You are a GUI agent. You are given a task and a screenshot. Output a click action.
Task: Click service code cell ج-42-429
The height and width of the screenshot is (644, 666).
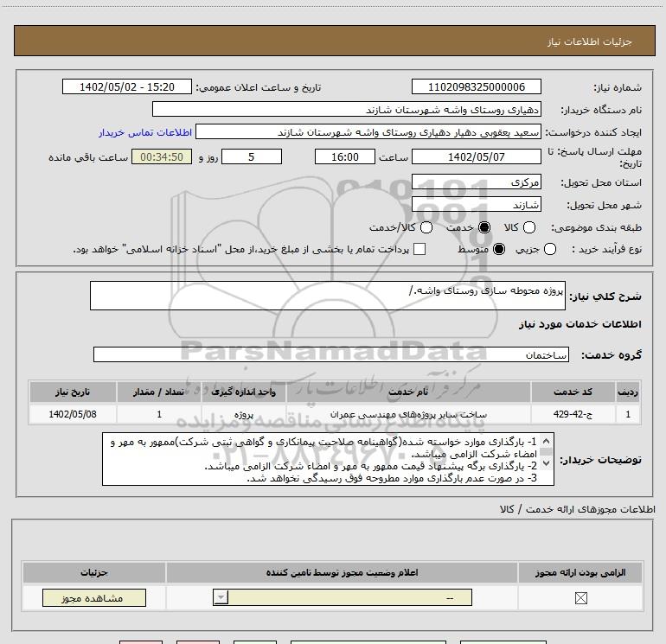573,414
